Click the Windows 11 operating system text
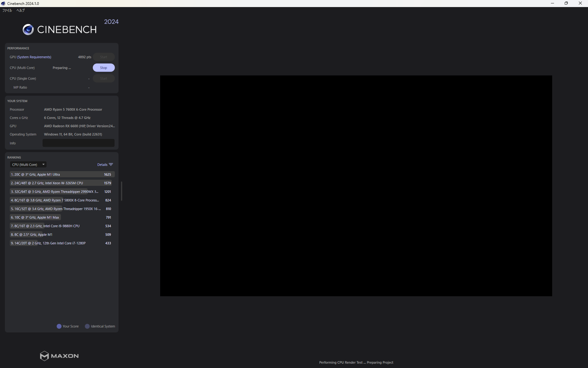This screenshot has height=368, width=588. coord(73,134)
